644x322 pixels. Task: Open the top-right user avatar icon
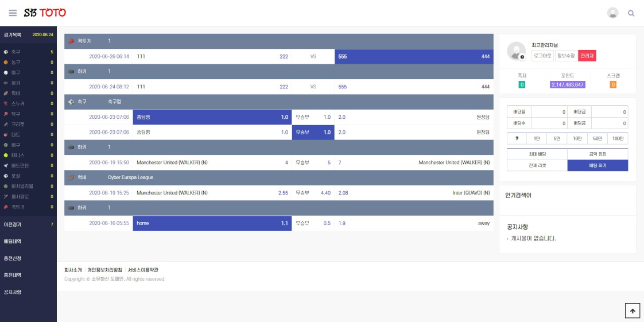[613, 13]
